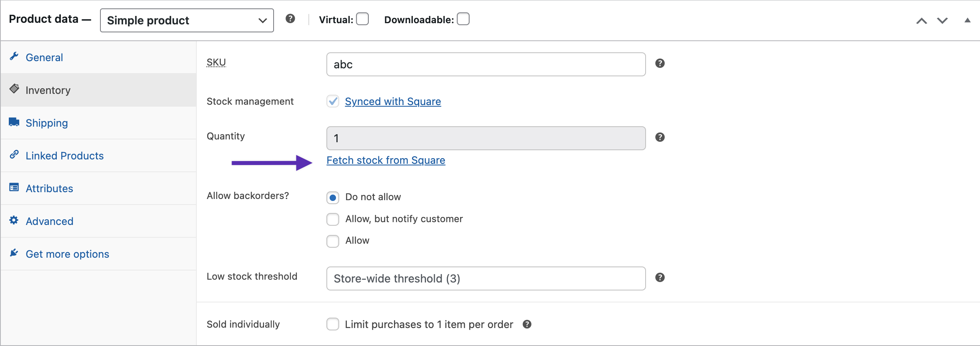Switch to the General tab

[44, 57]
